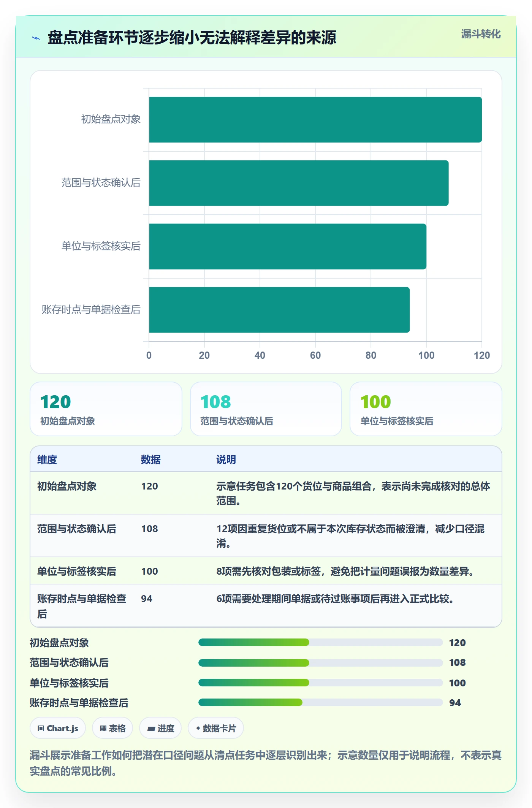The image size is (532, 808).
Task: Click the 账存时点与单据检查后 bar in the chart
Action: [x=279, y=310]
